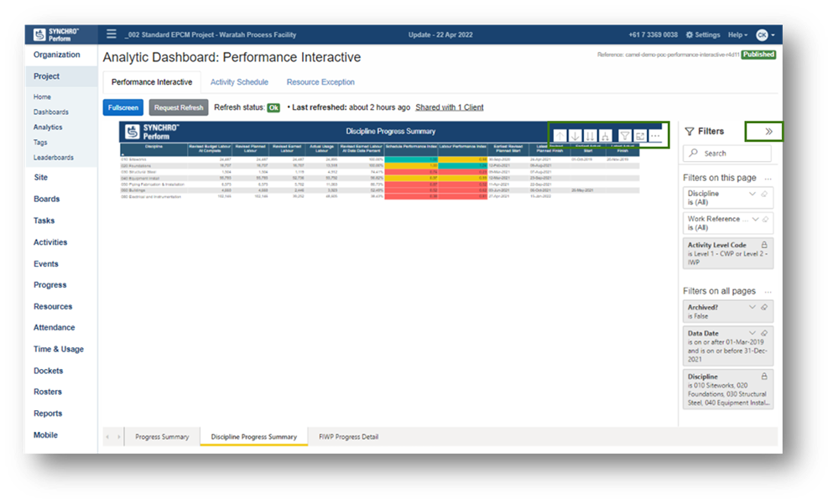Clear the Archived? filter with the eraser icon
The height and width of the screenshot is (504, 833).
764,308
